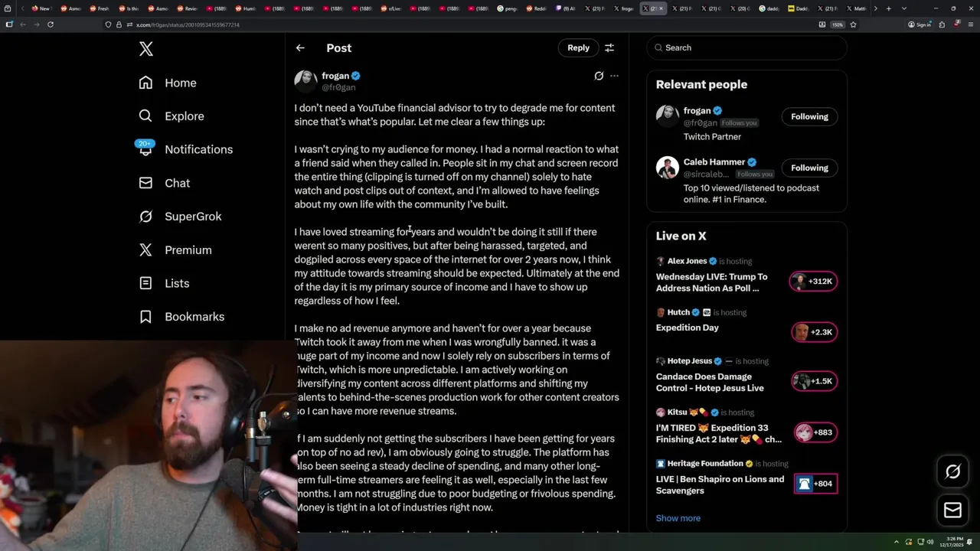Image resolution: width=980 pixels, height=551 pixels.
Task: Click the Search input field
Action: tap(746, 47)
